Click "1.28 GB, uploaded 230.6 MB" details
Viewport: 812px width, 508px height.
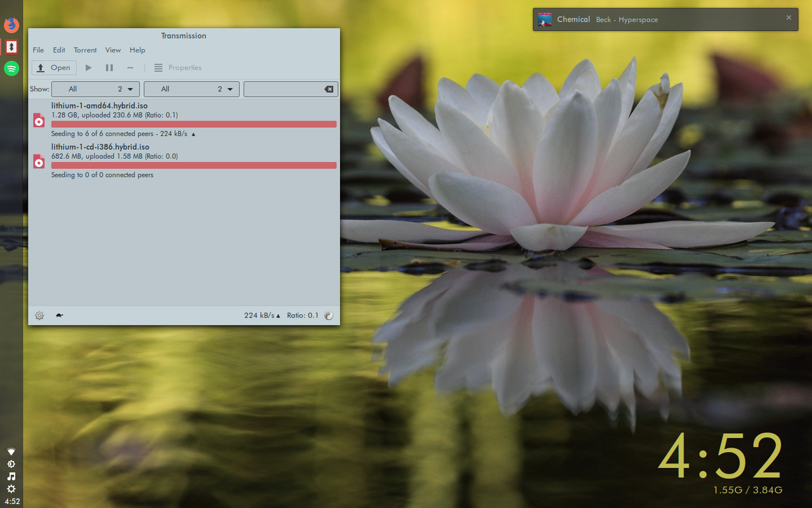click(96, 116)
